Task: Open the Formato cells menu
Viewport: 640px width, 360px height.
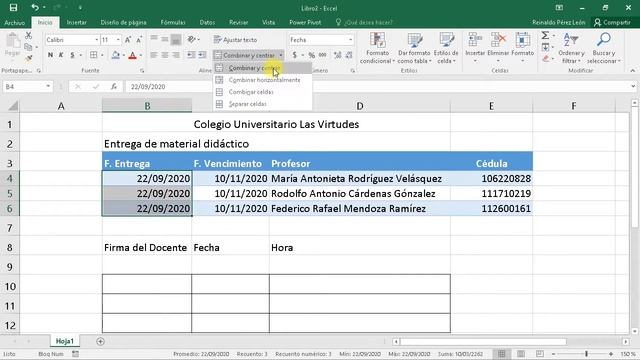Action: (x=522, y=48)
